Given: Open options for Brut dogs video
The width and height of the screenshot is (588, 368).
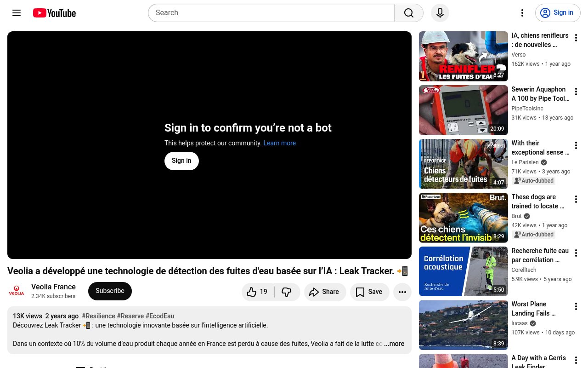Looking at the screenshot, I should click(576, 199).
